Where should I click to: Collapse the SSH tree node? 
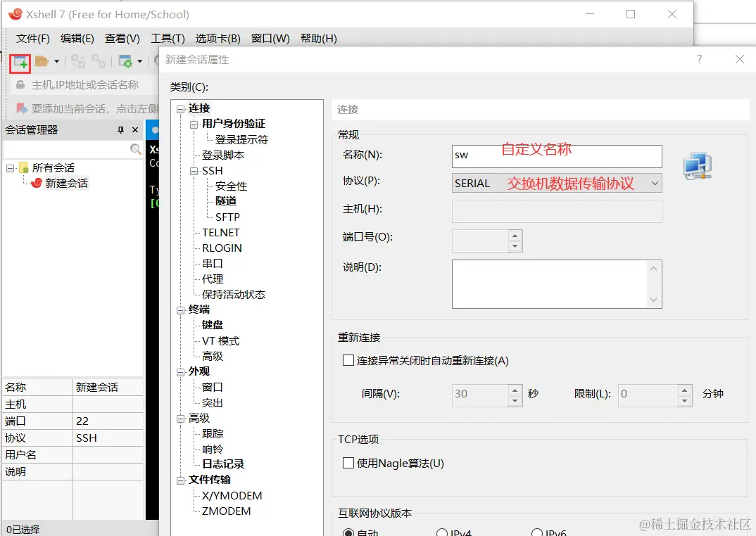(194, 171)
